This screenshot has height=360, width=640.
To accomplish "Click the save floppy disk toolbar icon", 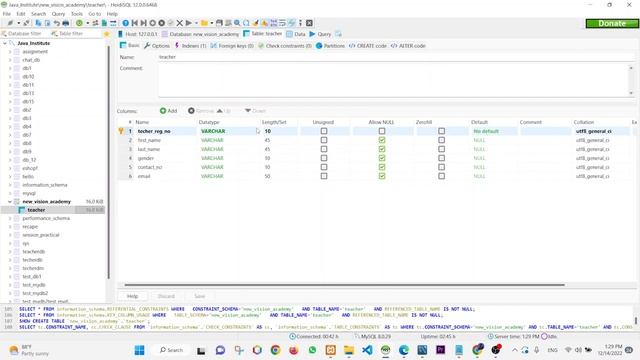I will (219, 23).
